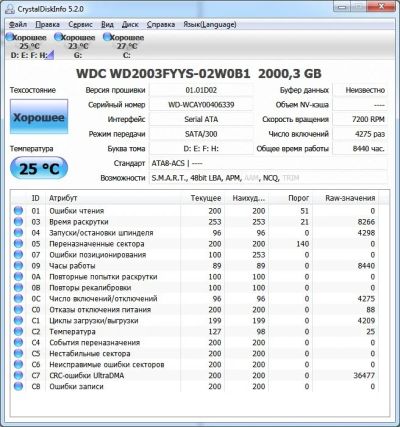The width and height of the screenshot is (400, 427).
Task: Click status icon of row C2 Температура
Action: (18, 332)
